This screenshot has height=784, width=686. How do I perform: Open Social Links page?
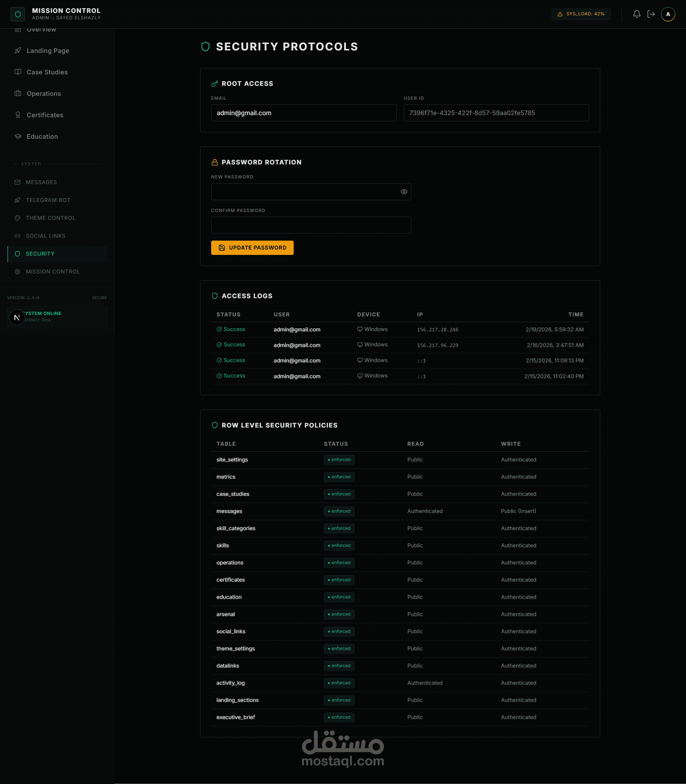pyautogui.click(x=46, y=236)
